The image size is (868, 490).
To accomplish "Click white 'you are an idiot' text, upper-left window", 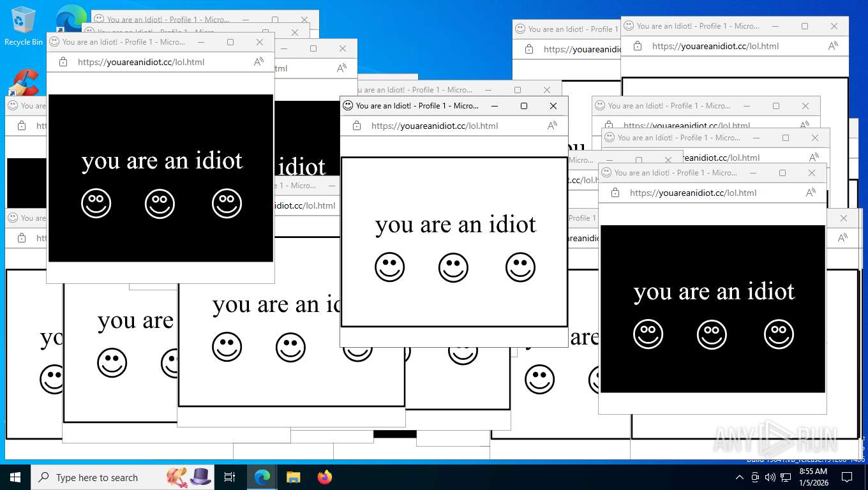I will pos(162,161).
